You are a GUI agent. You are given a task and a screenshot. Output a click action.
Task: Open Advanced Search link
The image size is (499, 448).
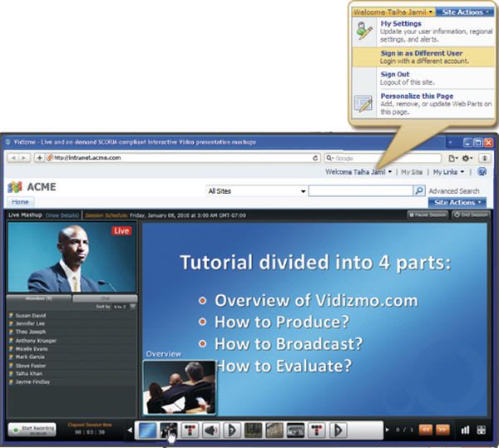[454, 191]
